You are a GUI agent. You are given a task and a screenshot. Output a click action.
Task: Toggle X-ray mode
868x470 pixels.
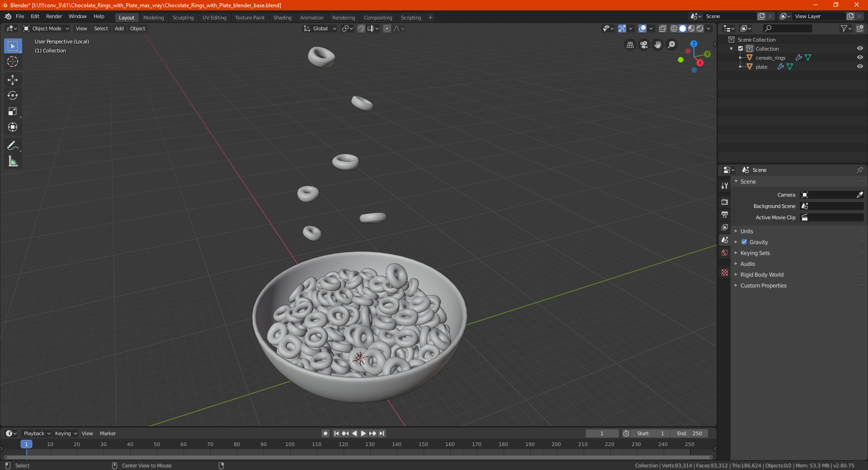point(662,28)
